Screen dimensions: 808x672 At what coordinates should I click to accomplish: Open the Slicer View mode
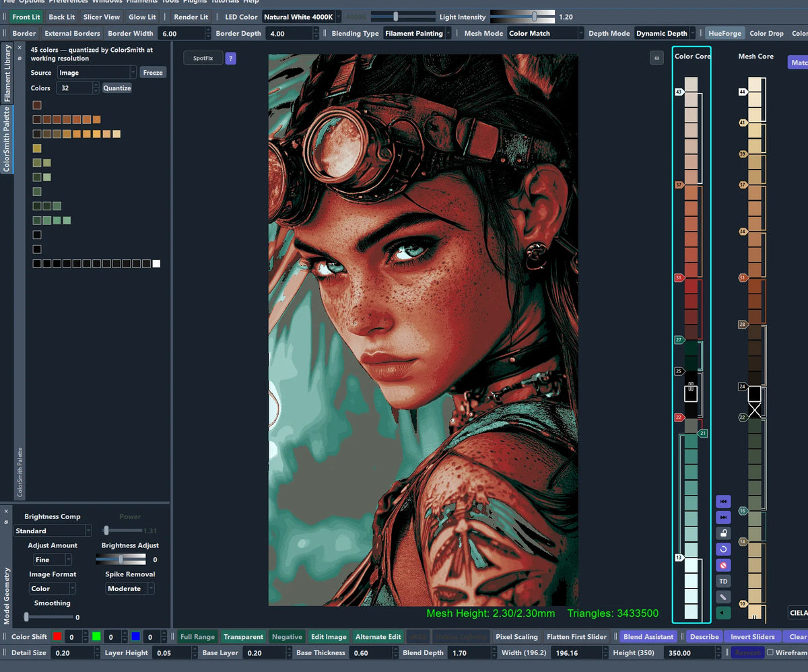(102, 17)
